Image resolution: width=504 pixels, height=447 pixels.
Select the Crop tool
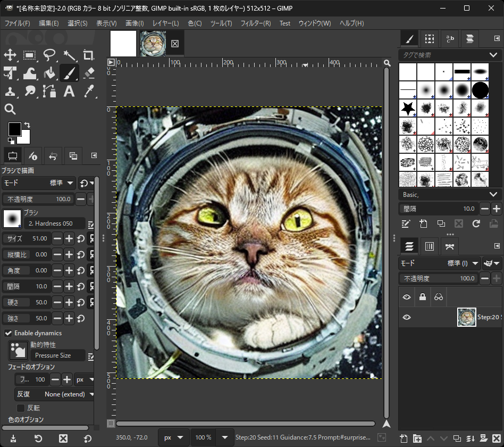coord(88,55)
